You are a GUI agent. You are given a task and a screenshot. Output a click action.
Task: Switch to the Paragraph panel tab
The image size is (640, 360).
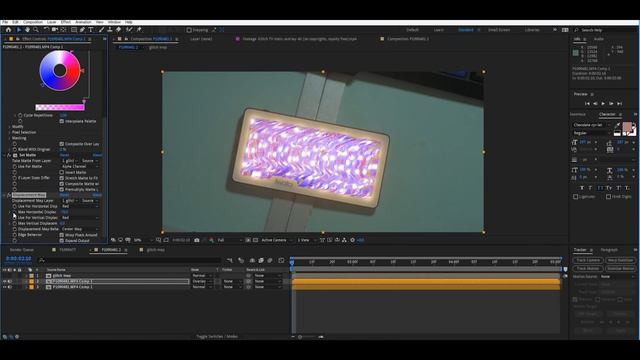tap(609, 250)
